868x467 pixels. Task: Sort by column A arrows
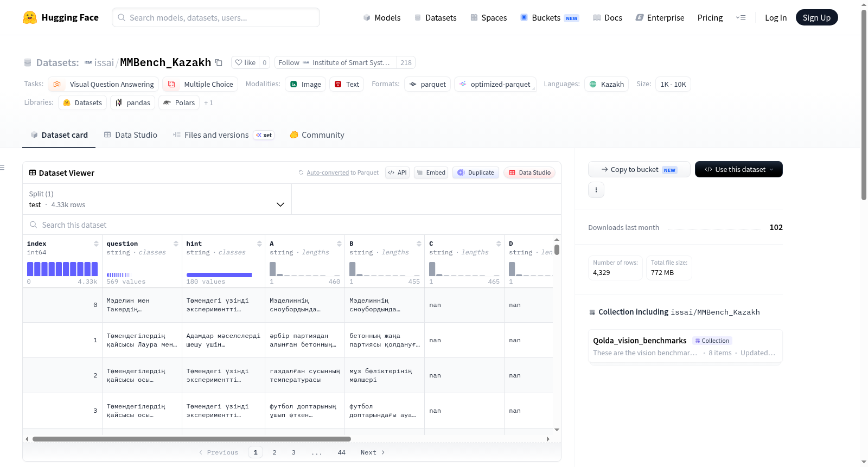point(339,244)
